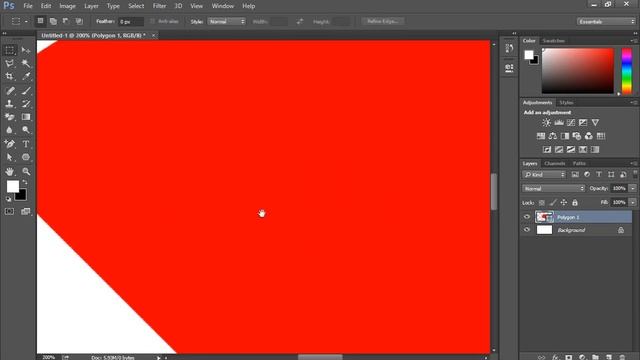This screenshot has width=640, height=360.
Task: Toggle lock layer position
Action: click(x=564, y=202)
